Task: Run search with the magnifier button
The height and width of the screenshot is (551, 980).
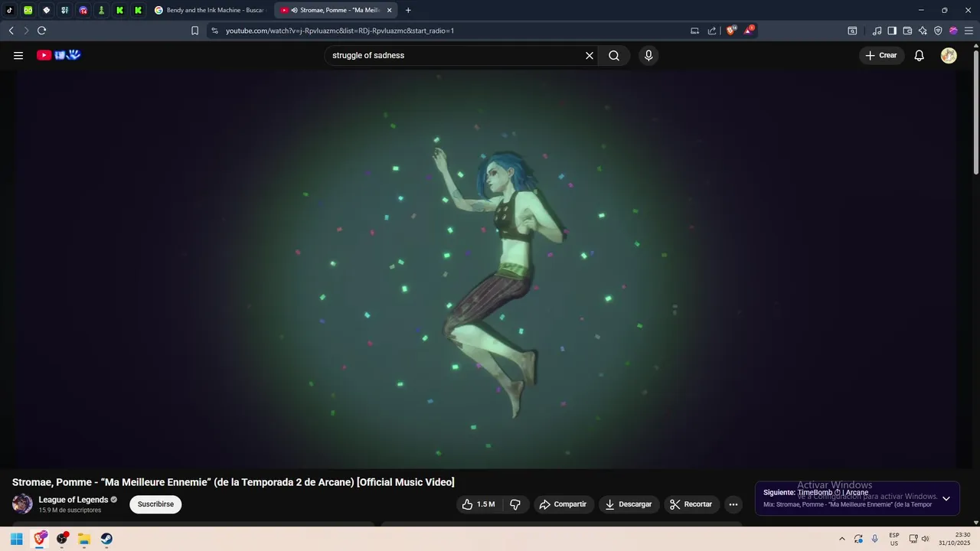Action: pos(614,55)
